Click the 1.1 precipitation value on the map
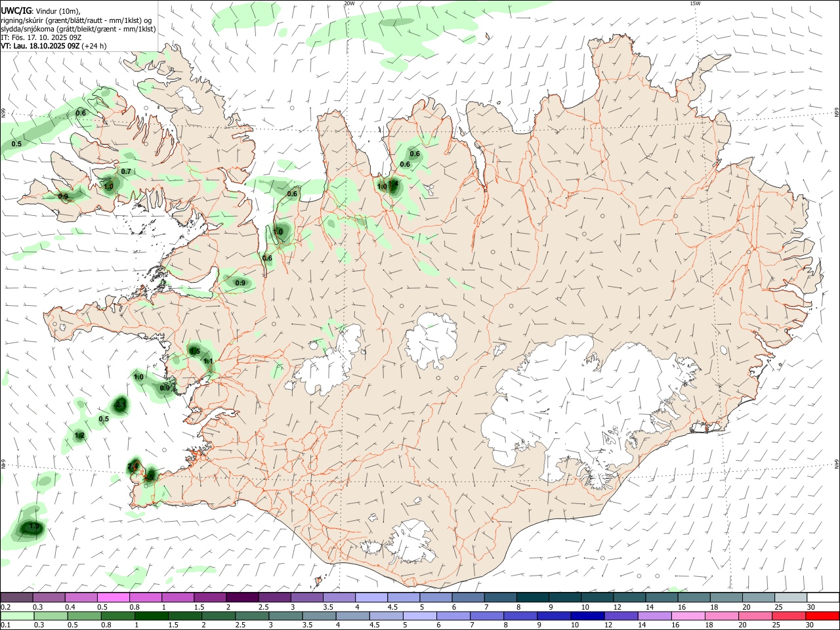840x630 pixels. (208, 362)
